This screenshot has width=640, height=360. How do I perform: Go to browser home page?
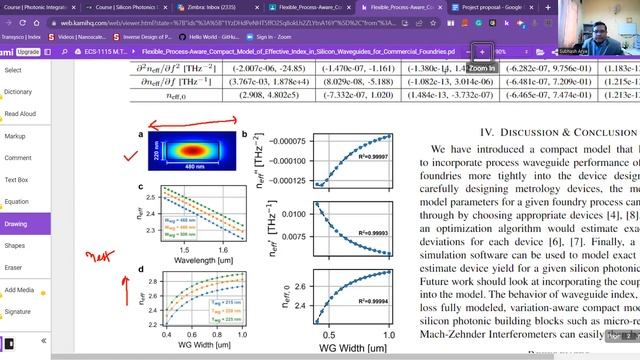pyautogui.click(x=37, y=23)
